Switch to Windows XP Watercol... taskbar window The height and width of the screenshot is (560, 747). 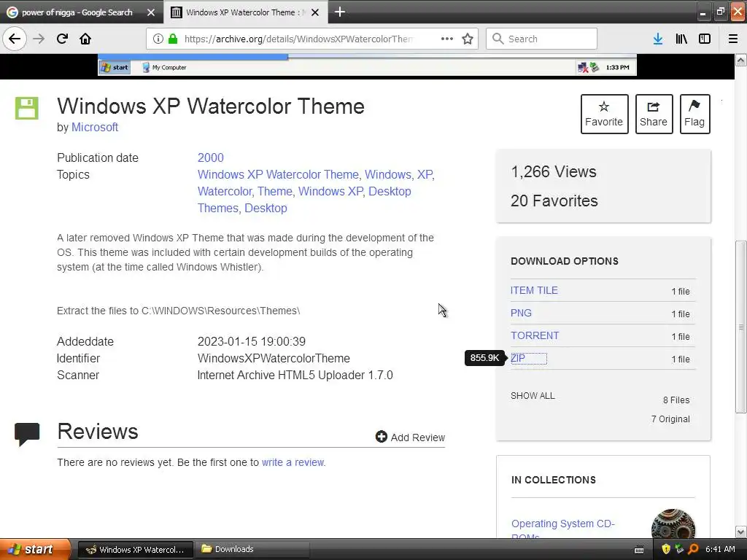pos(135,550)
